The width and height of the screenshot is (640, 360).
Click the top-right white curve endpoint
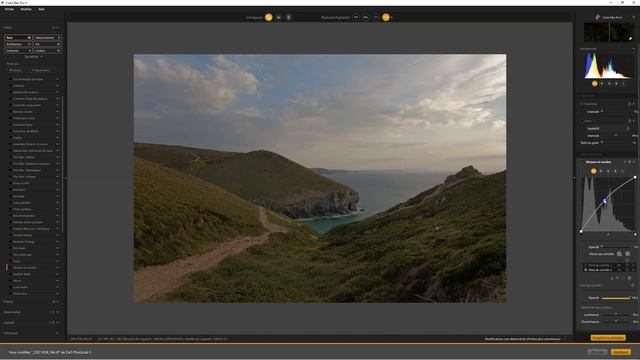coord(635,177)
